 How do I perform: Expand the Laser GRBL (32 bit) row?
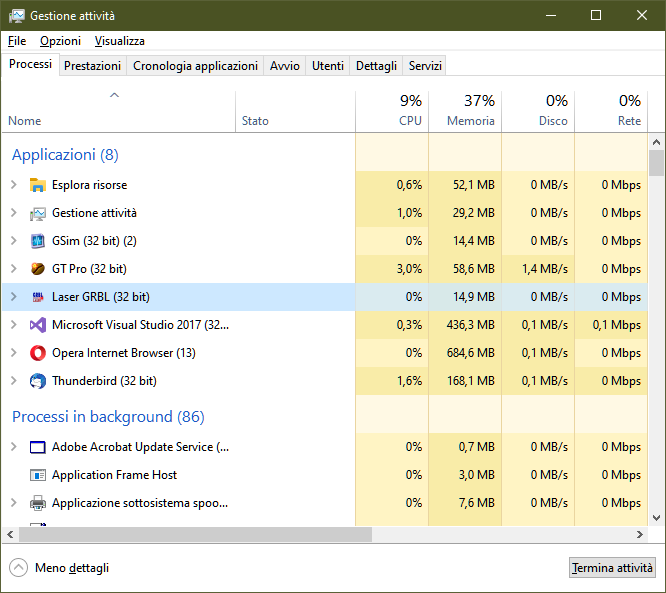[x=14, y=297]
